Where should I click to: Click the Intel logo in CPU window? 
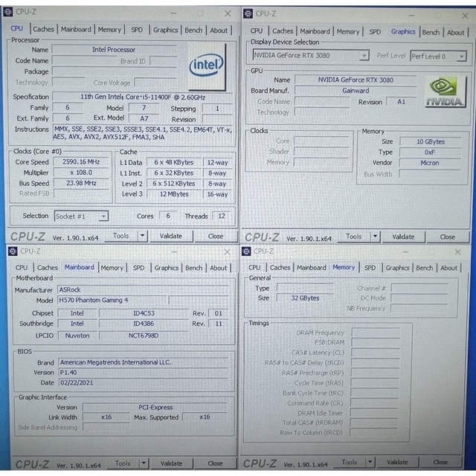point(207,66)
